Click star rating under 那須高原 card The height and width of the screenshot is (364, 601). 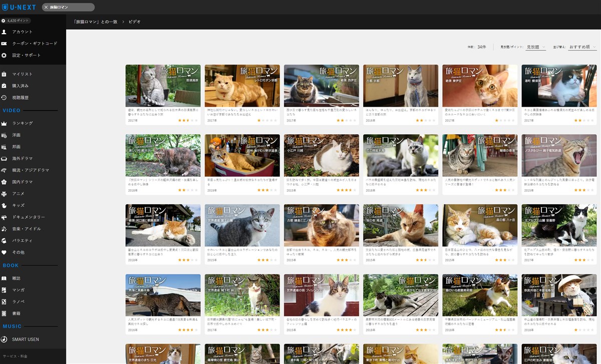(x=188, y=121)
